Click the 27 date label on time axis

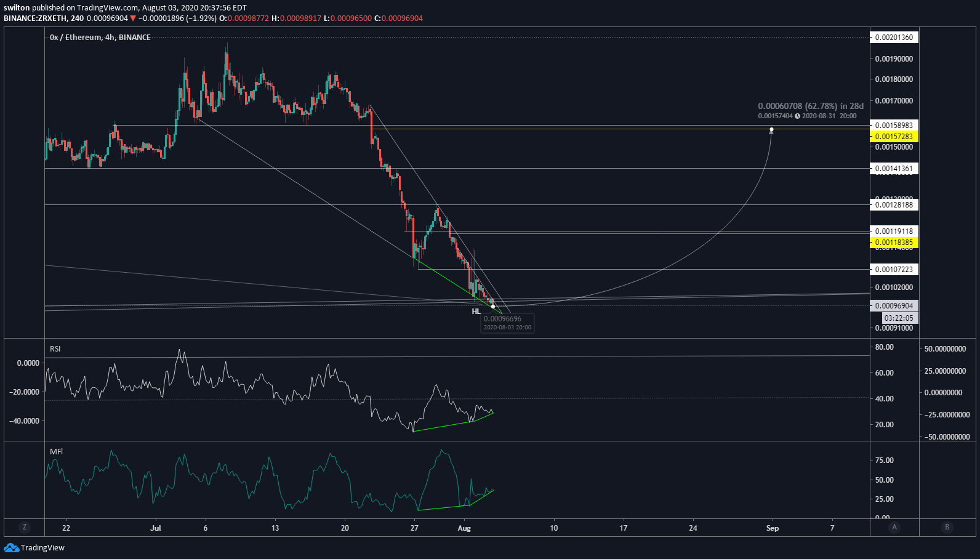[414, 528]
